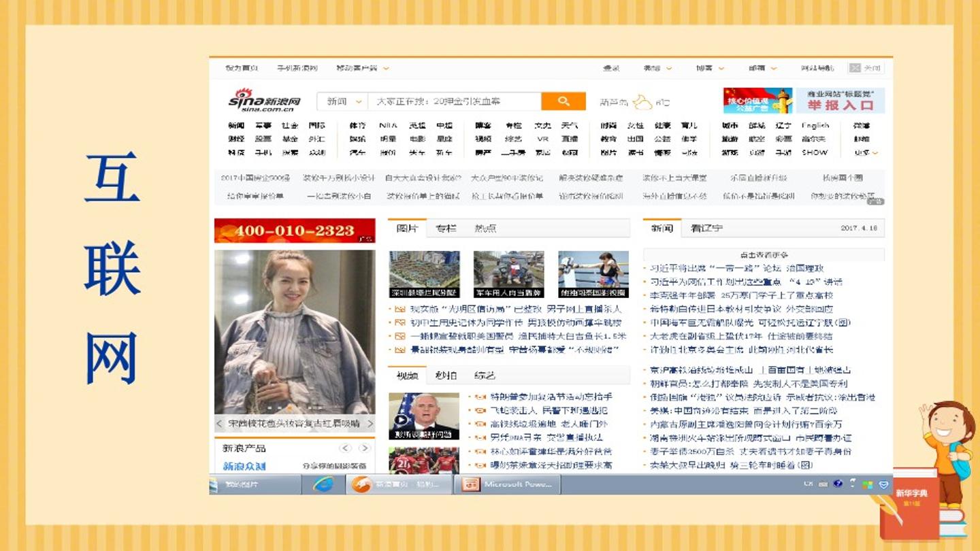Click previous arrow in 新浪产品 section

point(346,448)
